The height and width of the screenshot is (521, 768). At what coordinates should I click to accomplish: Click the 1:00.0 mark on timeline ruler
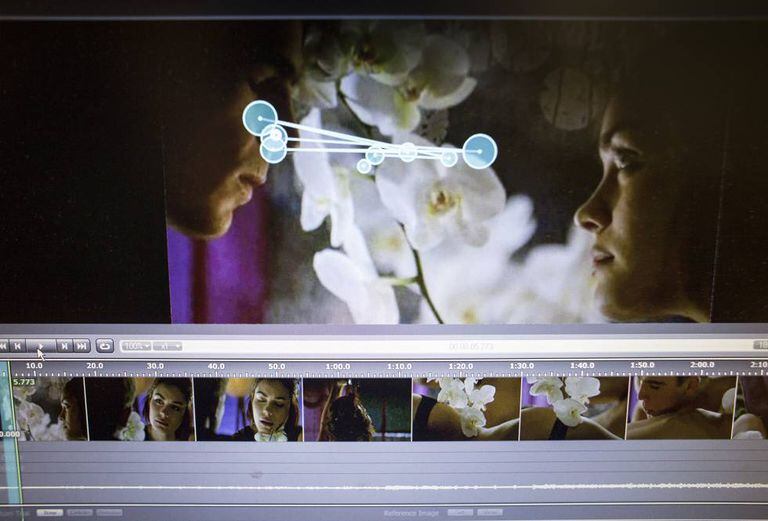(x=337, y=366)
